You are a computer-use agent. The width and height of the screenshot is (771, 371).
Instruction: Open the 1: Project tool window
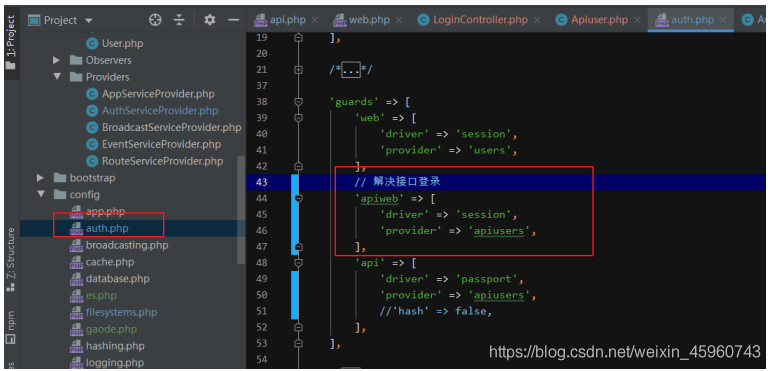10,42
